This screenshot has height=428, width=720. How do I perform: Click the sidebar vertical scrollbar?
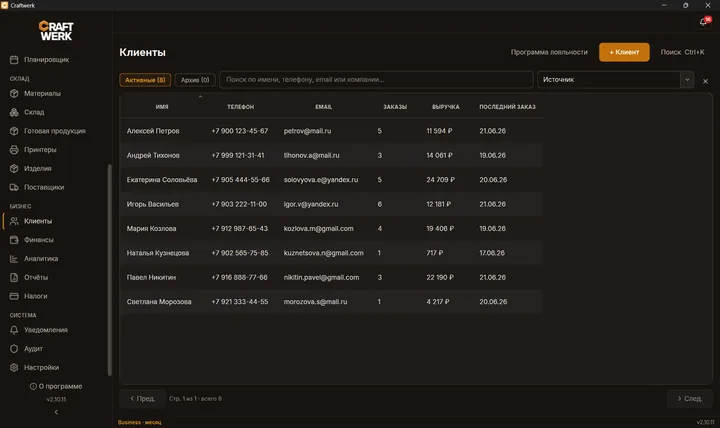coord(110,270)
